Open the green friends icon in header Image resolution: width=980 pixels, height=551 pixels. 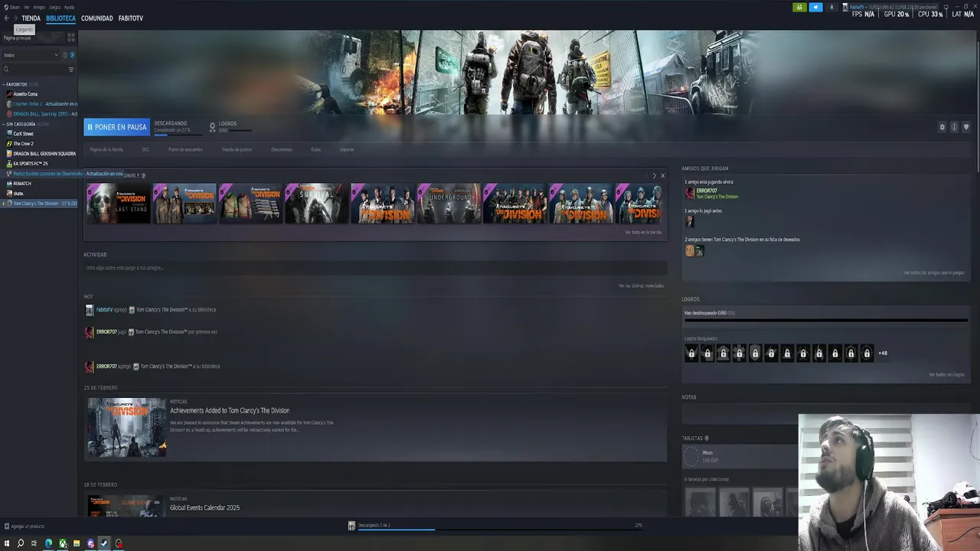click(799, 7)
